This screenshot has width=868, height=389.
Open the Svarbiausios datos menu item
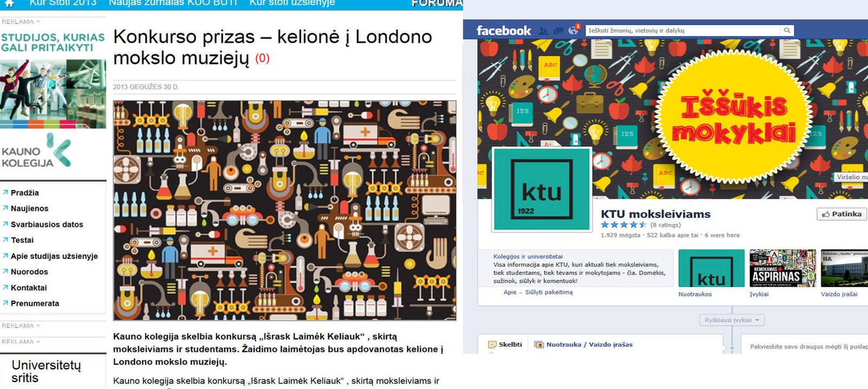(47, 224)
